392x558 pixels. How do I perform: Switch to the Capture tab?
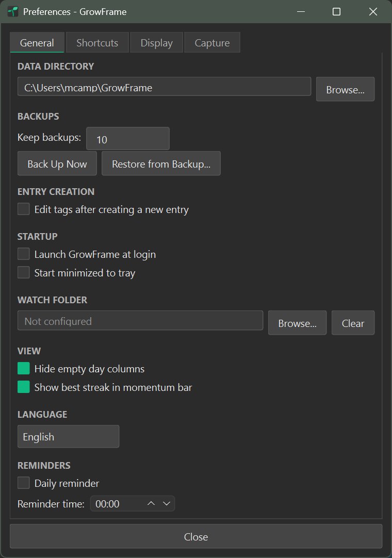(x=212, y=43)
